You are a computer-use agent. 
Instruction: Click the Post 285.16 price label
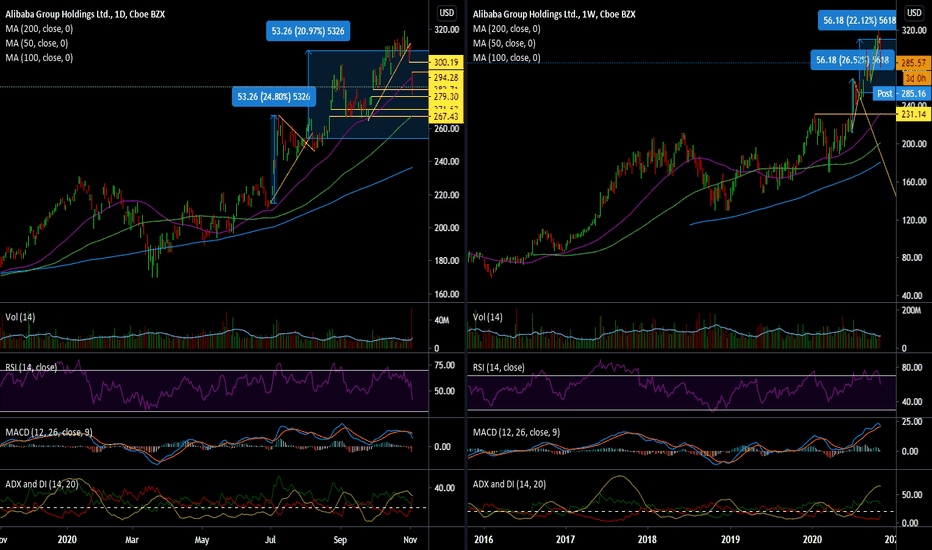[x=901, y=93]
